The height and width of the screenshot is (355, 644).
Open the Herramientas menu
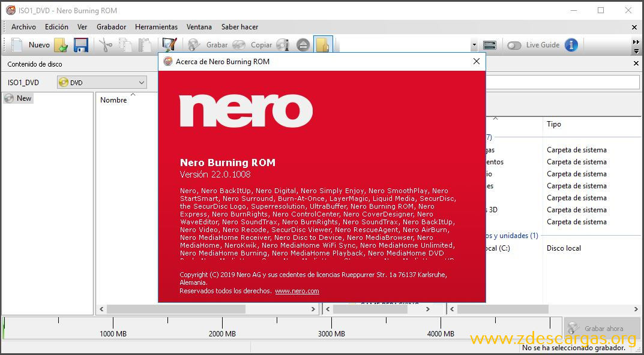coord(156,26)
